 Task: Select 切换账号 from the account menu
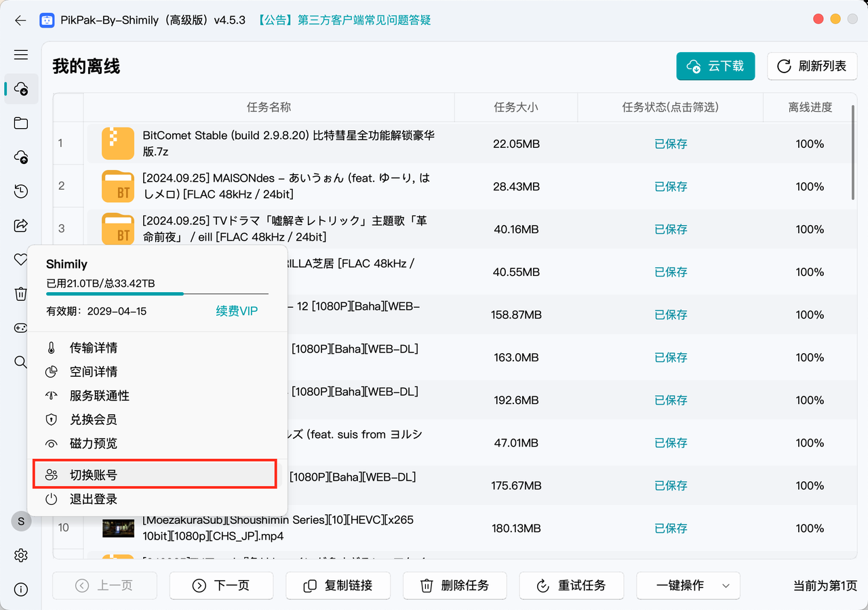pyautogui.click(x=155, y=475)
